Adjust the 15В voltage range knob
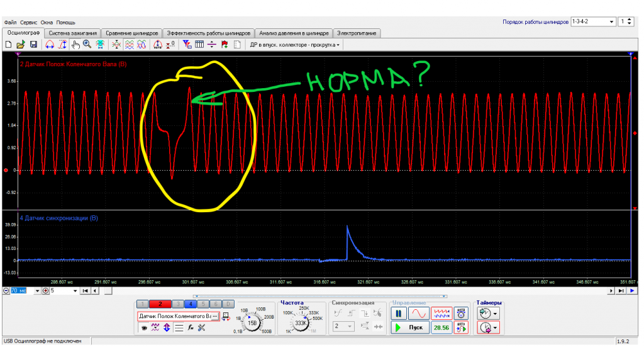644x347 pixels. 252,322
